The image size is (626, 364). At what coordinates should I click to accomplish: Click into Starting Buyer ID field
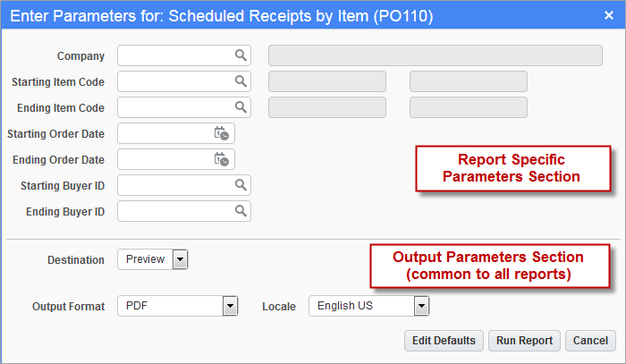[x=175, y=185]
